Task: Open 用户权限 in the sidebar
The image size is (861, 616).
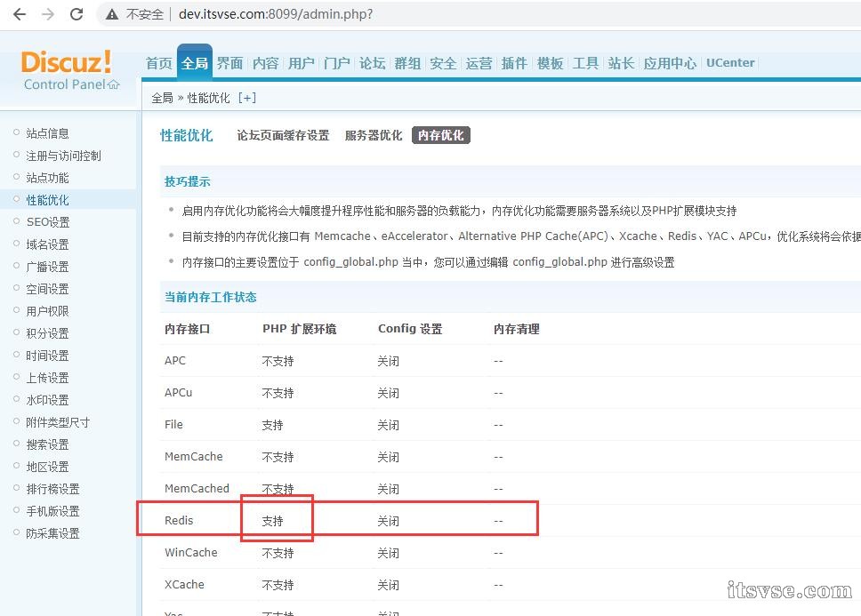Action: tap(47, 311)
